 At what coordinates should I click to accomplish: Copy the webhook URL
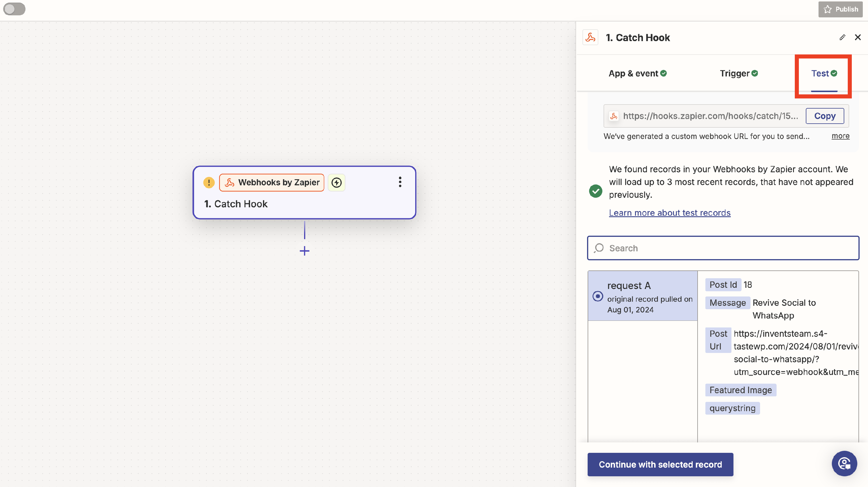(x=825, y=116)
